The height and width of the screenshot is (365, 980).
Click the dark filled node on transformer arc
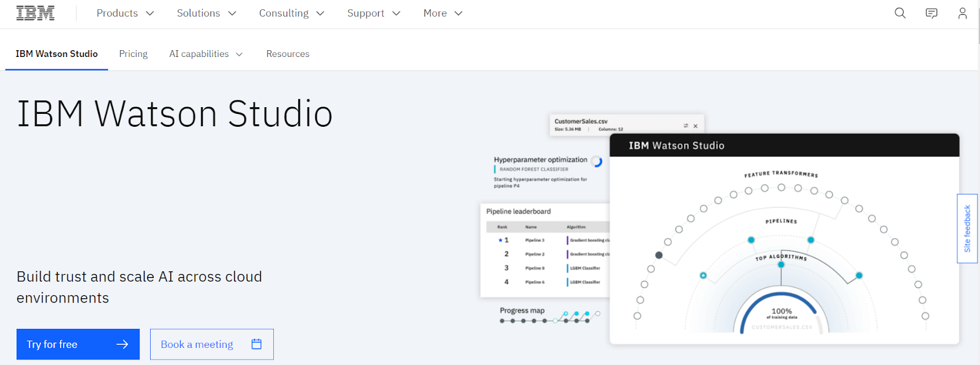pyautogui.click(x=659, y=255)
